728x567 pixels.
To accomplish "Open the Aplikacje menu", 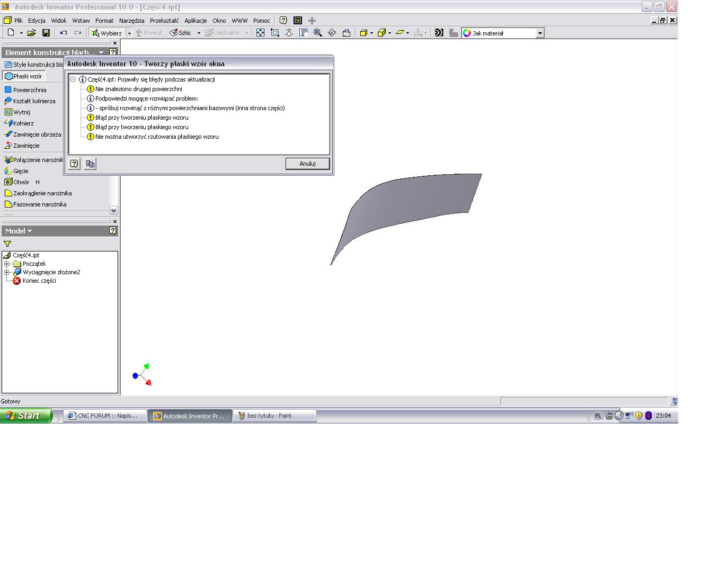I will click(x=196, y=21).
